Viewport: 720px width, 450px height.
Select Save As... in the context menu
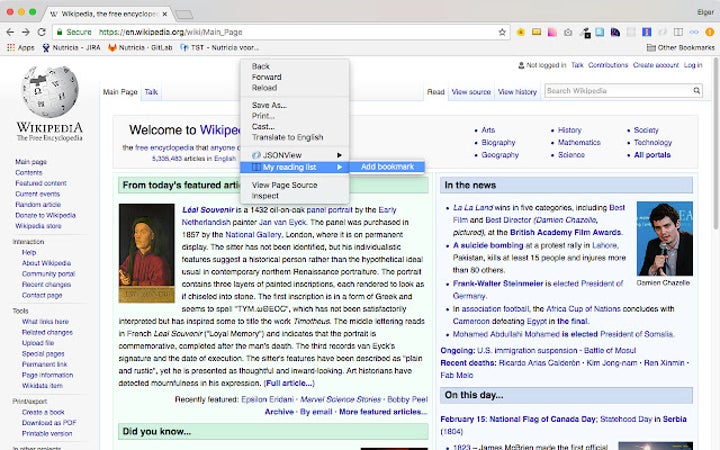tap(269, 105)
